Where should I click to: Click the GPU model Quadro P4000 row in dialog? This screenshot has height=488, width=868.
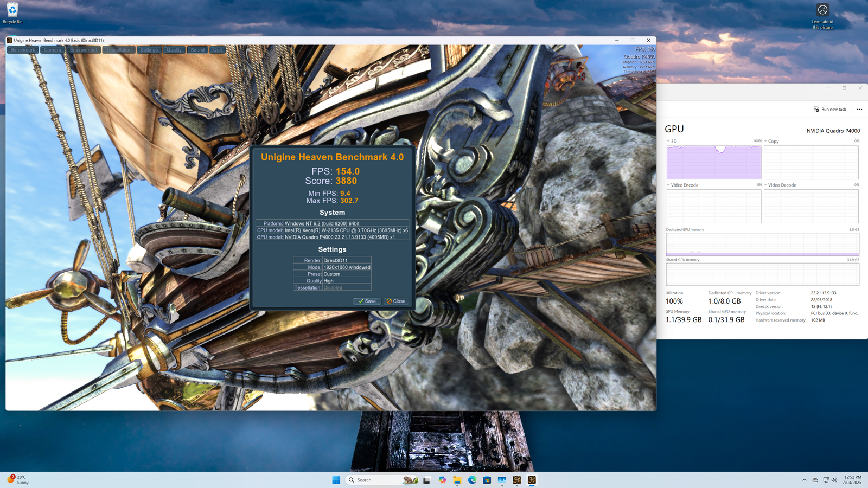tap(333, 237)
